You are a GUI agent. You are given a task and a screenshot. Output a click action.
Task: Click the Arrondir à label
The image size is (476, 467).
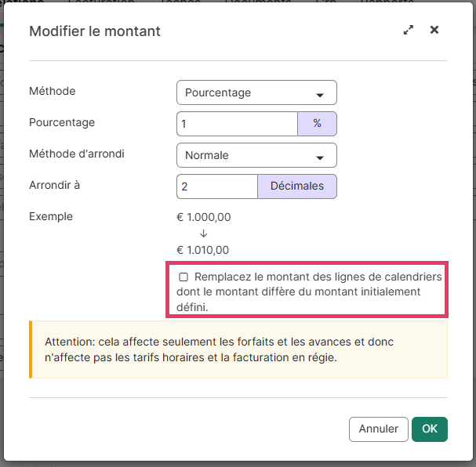point(54,185)
